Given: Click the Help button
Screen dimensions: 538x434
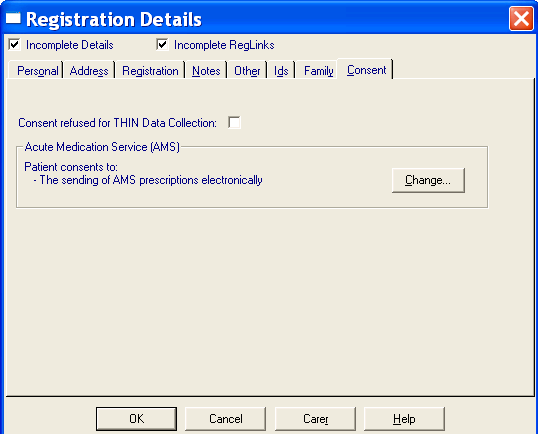Looking at the screenshot, I should [x=404, y=419].
